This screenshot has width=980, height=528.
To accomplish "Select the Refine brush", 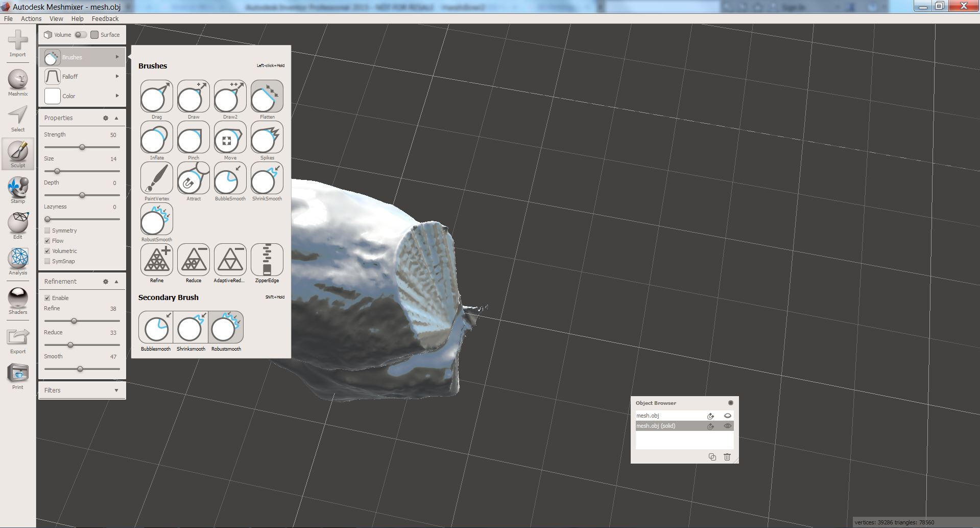I will 156,260.
